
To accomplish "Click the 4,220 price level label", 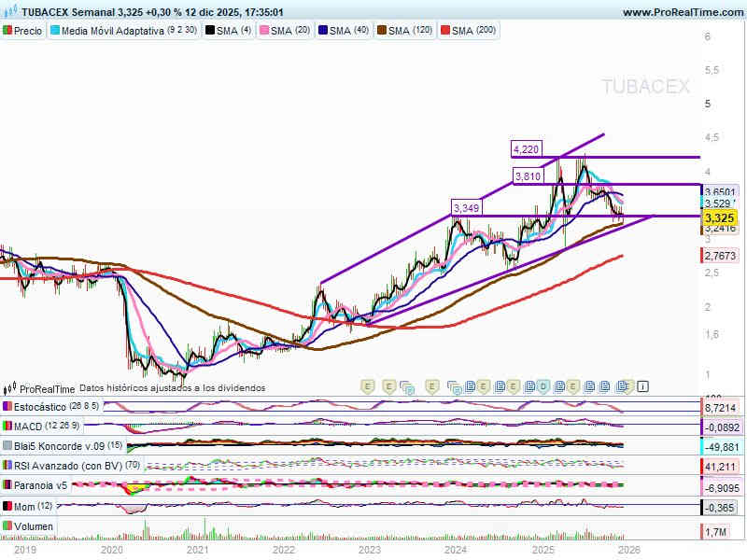I will click(528, 148).
